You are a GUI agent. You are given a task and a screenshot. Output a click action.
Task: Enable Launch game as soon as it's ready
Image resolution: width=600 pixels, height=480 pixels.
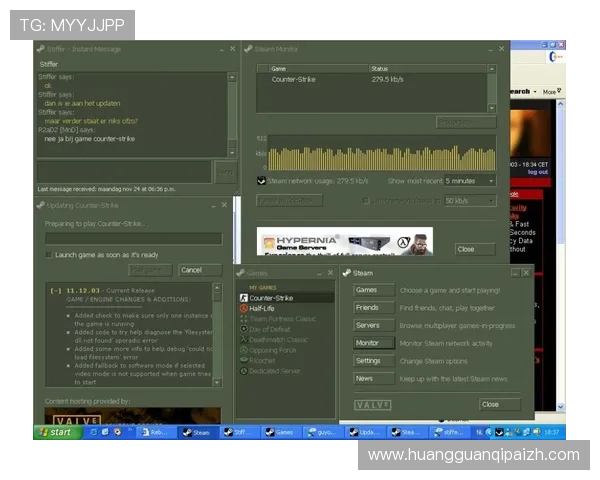(x=49, y=255)
